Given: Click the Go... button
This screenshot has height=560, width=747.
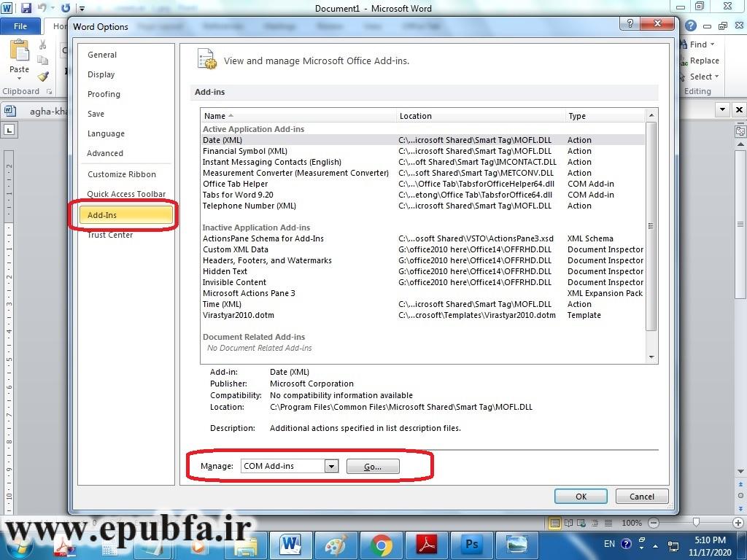Looking at the screenshot, I should pyautogui.click(x=373, y=466).
